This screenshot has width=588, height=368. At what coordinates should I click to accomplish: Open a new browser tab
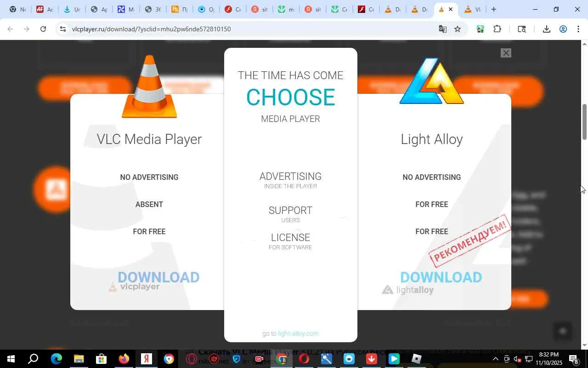pyautogui.click(x=494, y=9)
